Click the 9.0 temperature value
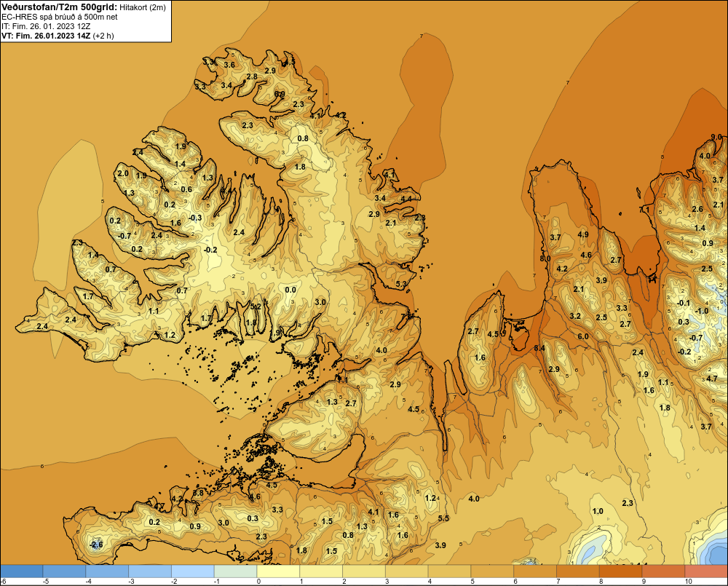This screenshot has width=728, height=586. pos(716,137)
